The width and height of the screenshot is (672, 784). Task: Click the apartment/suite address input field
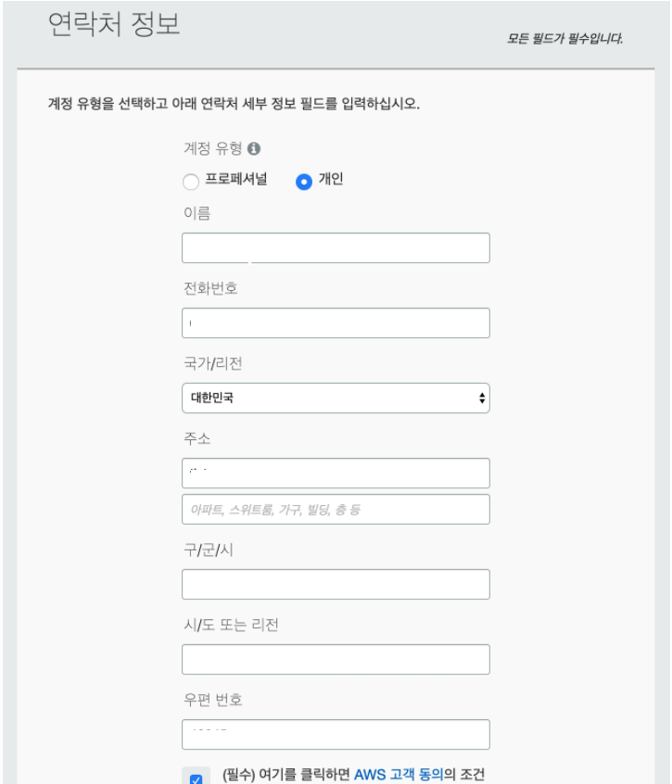click(x=336, y=507)
